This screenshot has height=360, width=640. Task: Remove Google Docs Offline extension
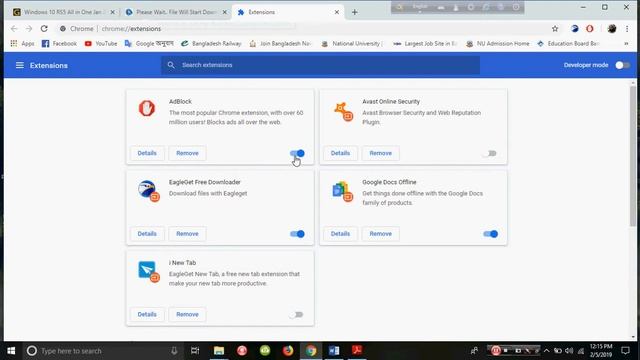click(x=380, y=234)
